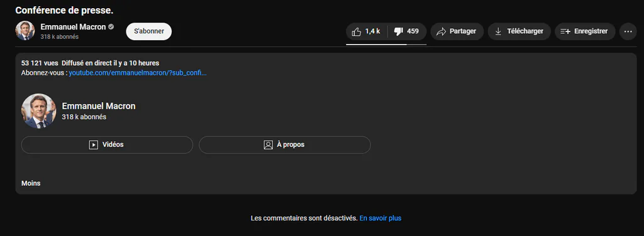The height and width of the screenshot is (236, 644).
Task: Open the youtube.com/emmanuelmacron subscription link
Action: tap(138, 73)
